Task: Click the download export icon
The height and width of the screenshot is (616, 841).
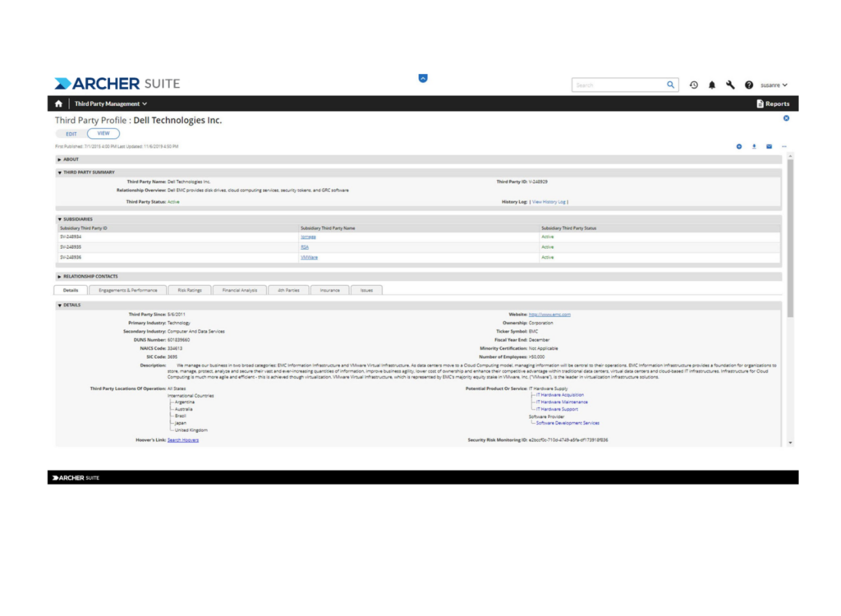Action: click(x=754, y=147)
